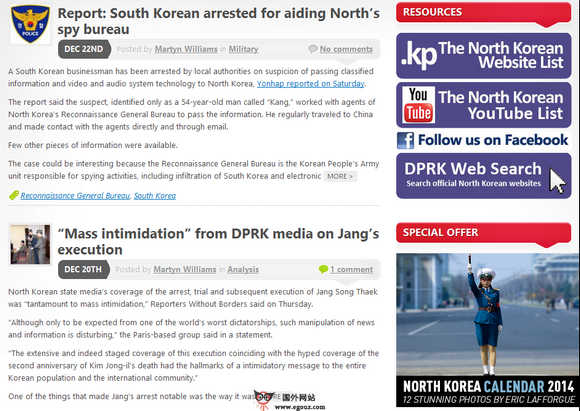Click the SPECIAL OFFER section header
580x411 pixels.
[x=483, y=232]
